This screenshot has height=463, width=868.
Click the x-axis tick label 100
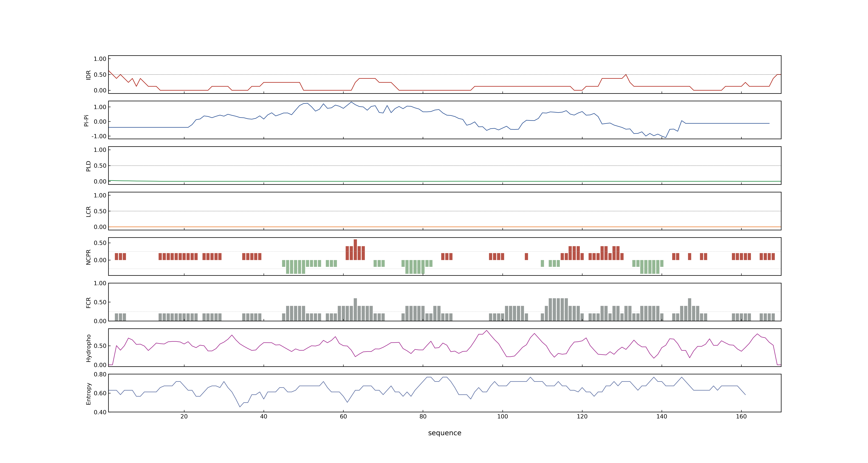tap(502, 416)
